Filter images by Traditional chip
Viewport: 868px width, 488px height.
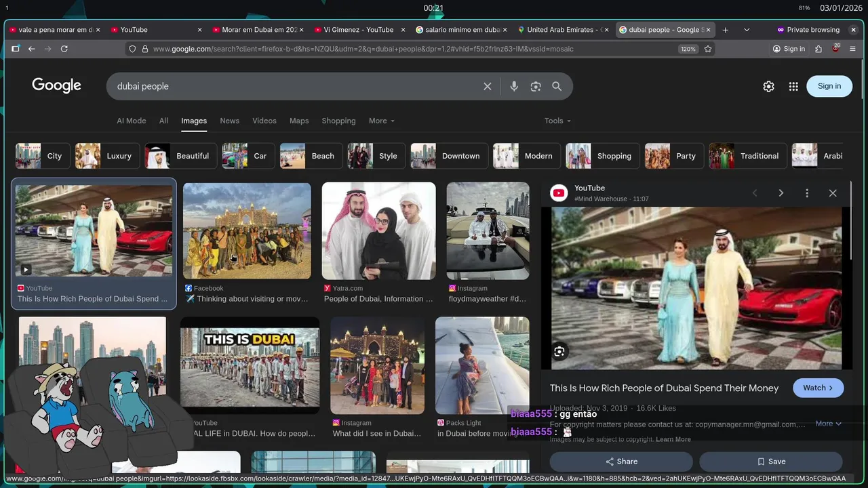tap(747, 156)
